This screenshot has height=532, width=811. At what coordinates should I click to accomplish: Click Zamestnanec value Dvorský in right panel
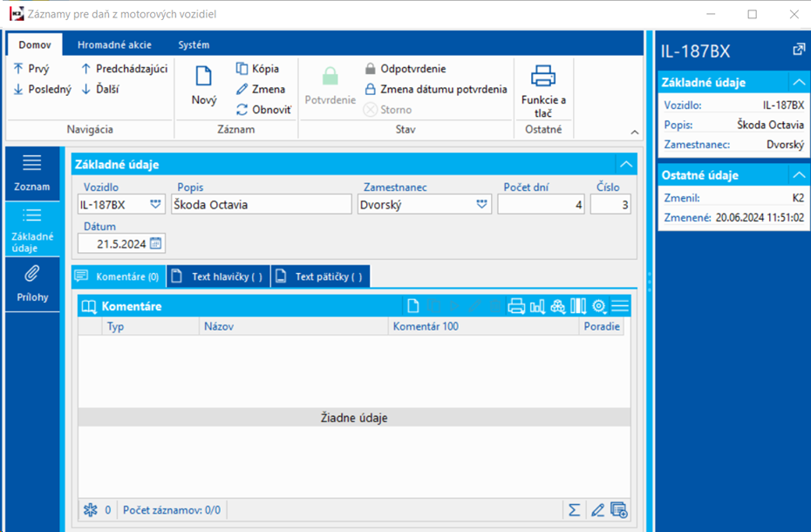coord(785,145)
